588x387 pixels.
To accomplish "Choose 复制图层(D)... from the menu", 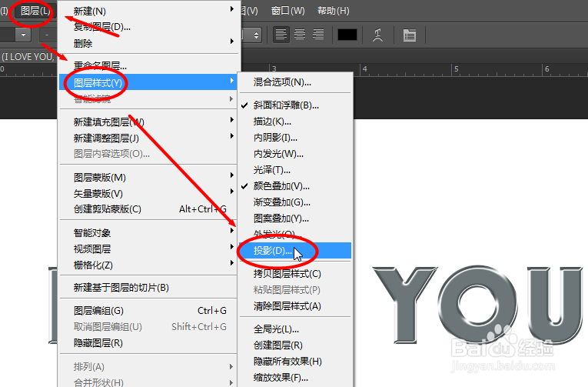I will pos(148,27).
